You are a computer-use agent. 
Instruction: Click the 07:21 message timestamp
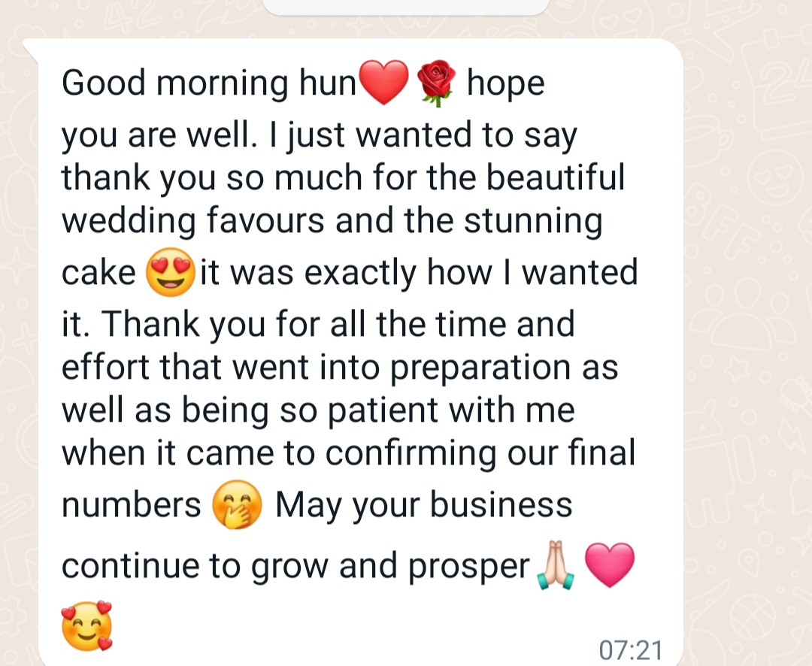(x=630, y=650)
